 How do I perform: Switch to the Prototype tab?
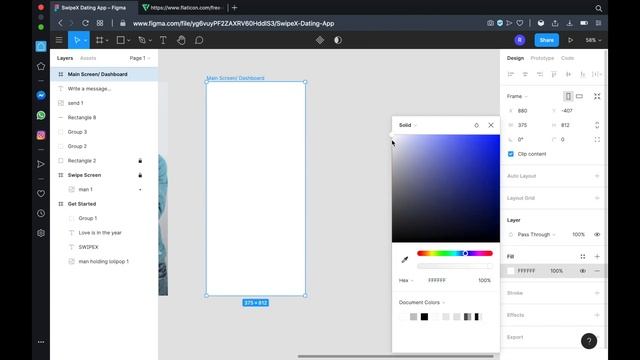tap(542, 58)
